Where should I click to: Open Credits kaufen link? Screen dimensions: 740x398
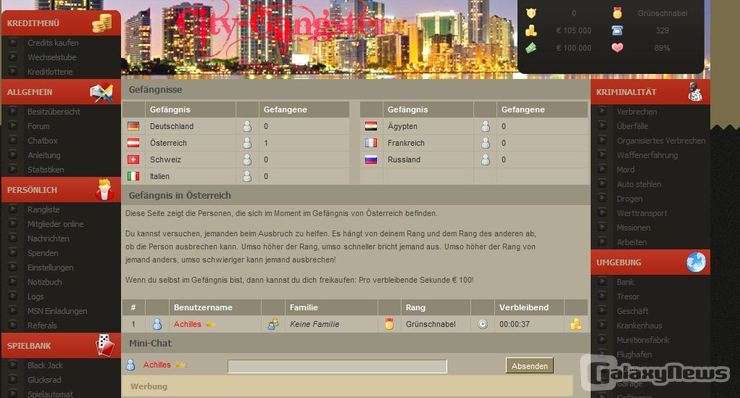53,43
